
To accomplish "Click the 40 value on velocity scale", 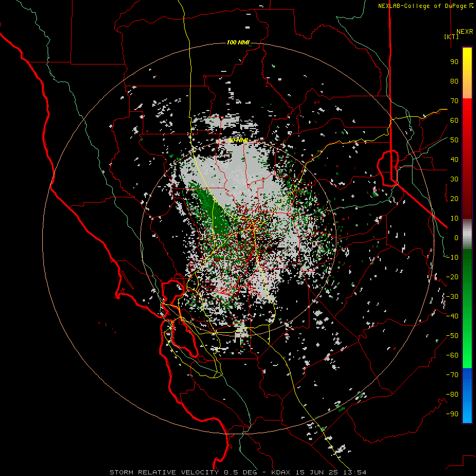I will point(454,159).
